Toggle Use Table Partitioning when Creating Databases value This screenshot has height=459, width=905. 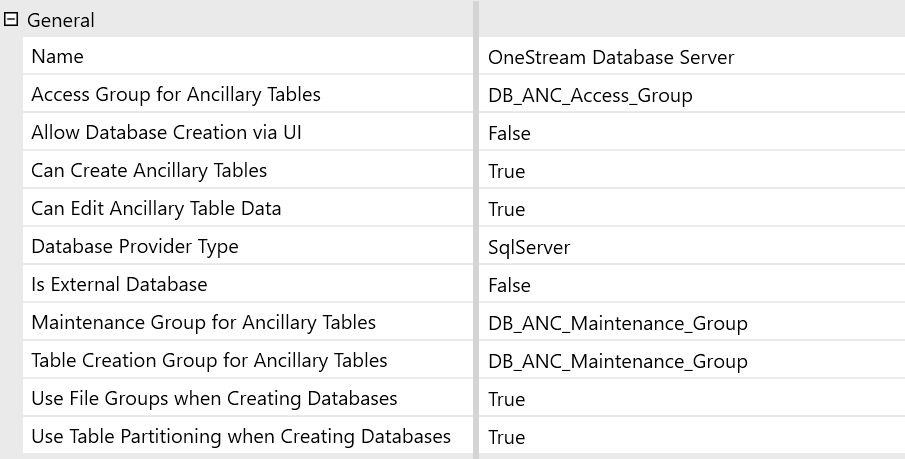tap(692, 436)
